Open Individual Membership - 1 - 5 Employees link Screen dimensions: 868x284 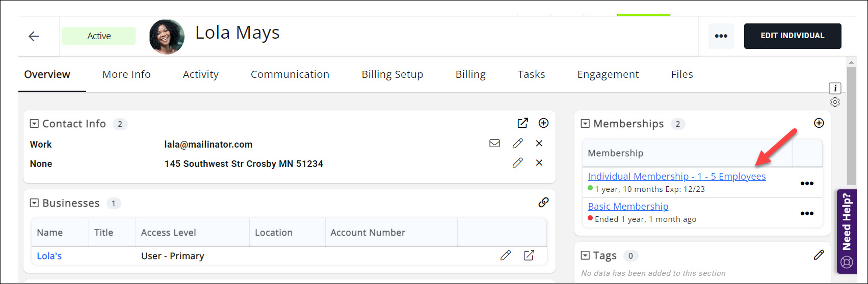676,177
